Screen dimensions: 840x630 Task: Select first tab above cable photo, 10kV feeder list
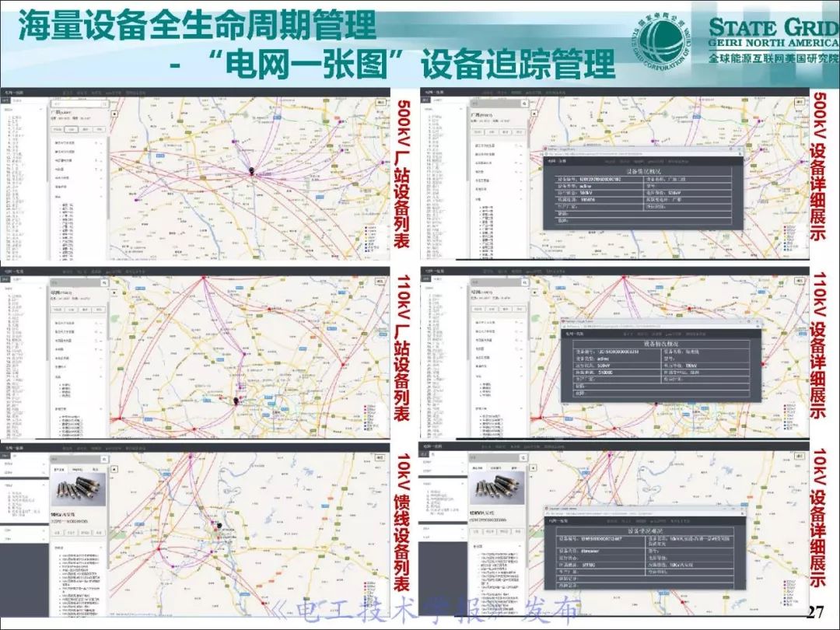59,469
